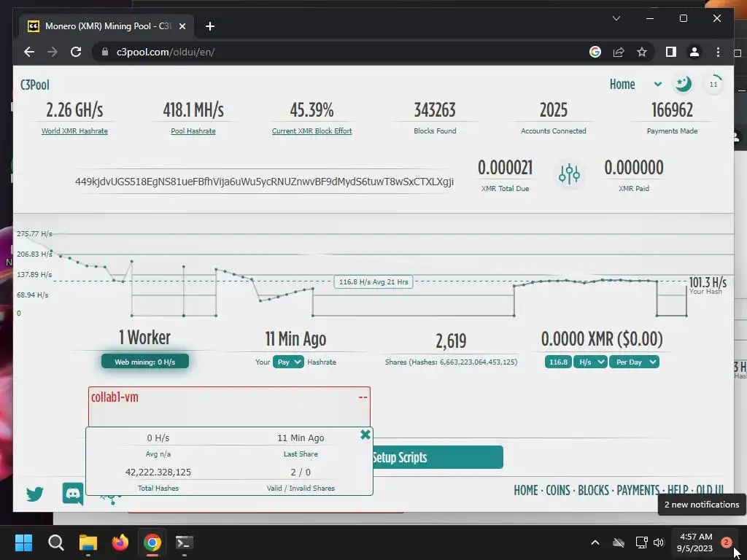The image size is (747, 560).
Task: Go to COINS footer link
Action: 558,491
